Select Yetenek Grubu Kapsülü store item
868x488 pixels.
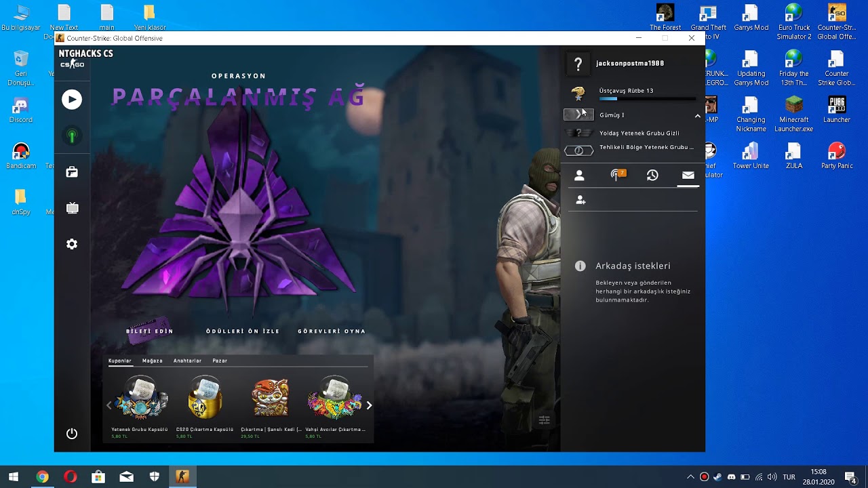pos(140,407)
